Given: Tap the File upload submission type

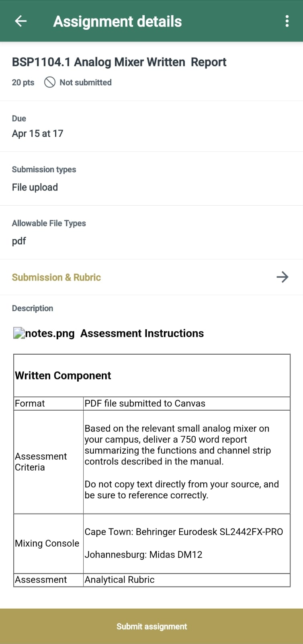Looking at the screenshot, I should [35, 187].
